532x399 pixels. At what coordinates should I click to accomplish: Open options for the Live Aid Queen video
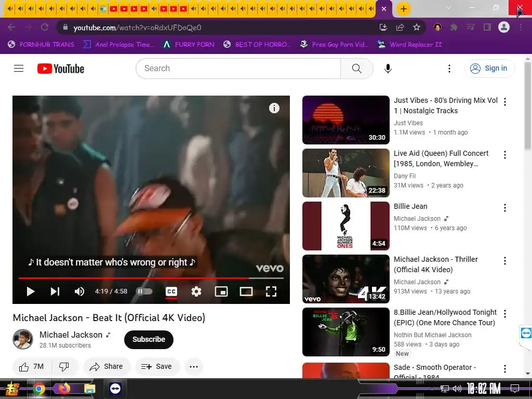(x=505, y=155)
